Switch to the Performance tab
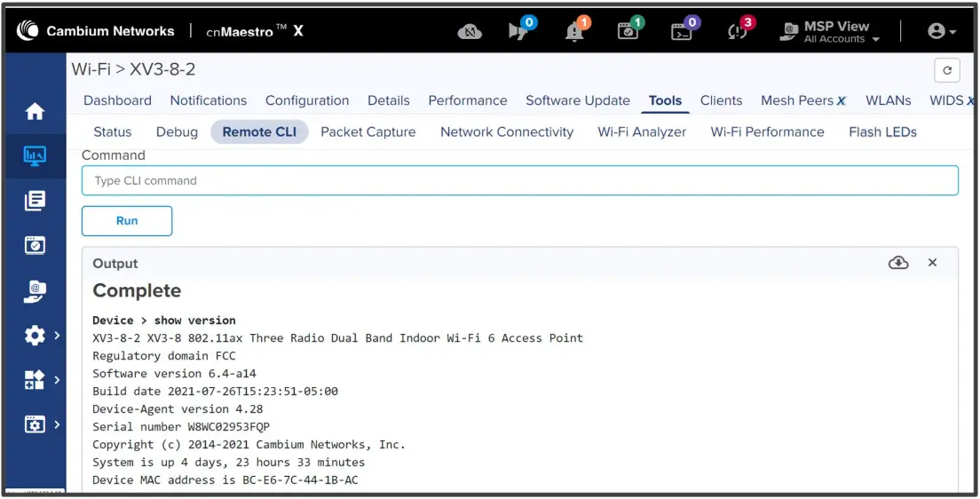980x499 pixels. 468,100
